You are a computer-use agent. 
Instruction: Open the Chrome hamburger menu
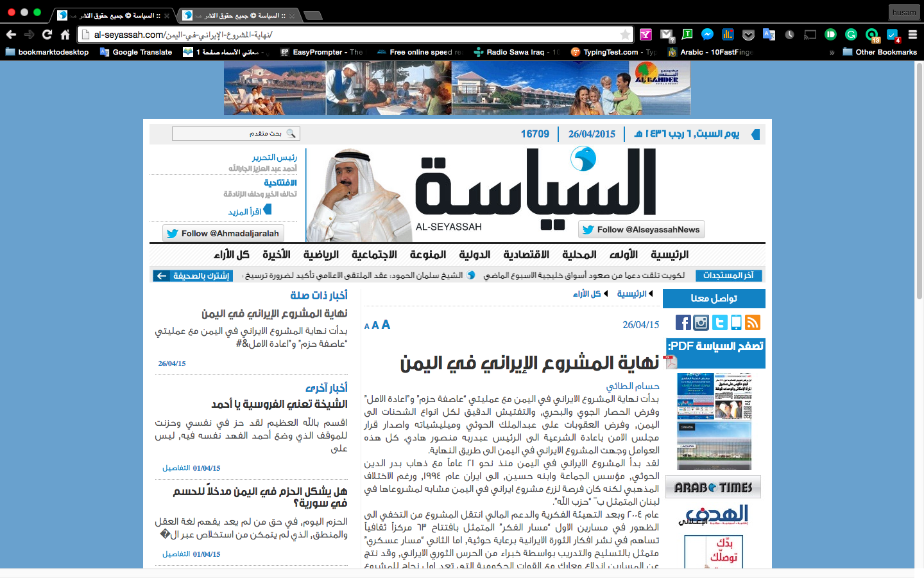tap(912, 35)
